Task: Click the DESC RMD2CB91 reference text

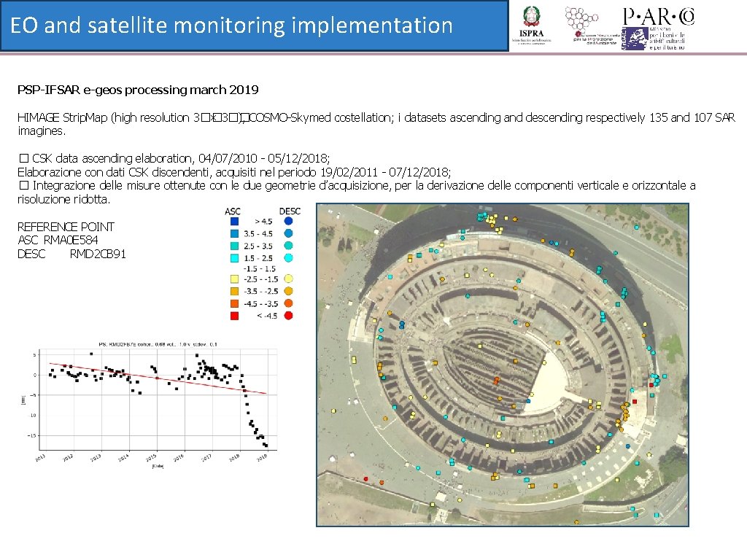Action: point(72,254)
